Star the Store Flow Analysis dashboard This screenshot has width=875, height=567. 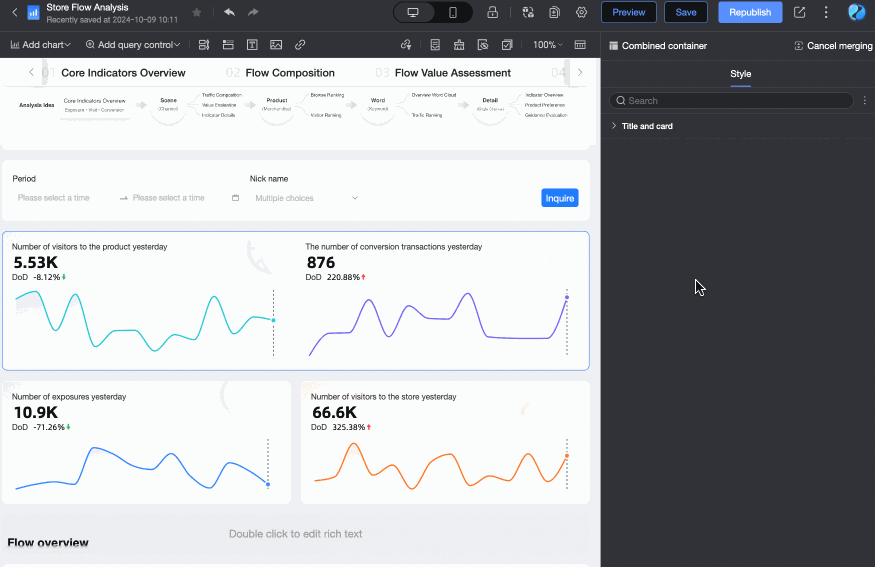click(197, 12)
